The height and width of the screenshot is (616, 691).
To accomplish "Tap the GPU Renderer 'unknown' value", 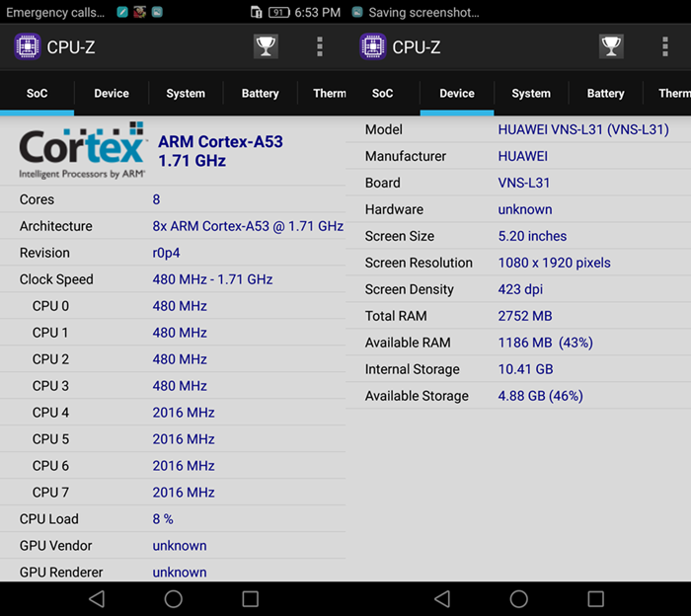I will coord(180,573).
